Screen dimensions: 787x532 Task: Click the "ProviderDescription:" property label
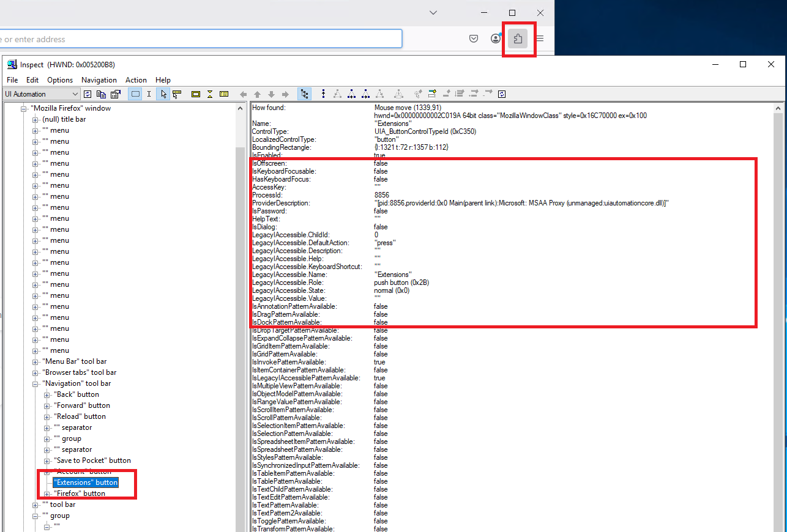281,203
